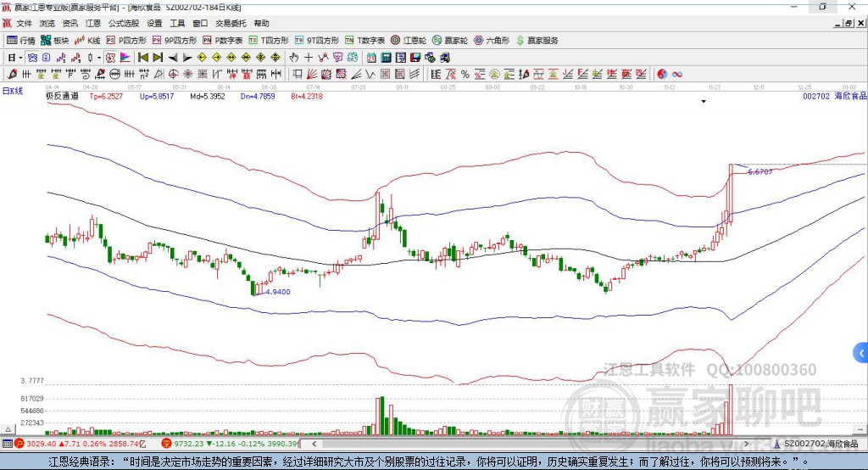This screenshot has height=470, width=868.
Task: Open the 江恩轮 Gann wheel
Action: (409, 41)
